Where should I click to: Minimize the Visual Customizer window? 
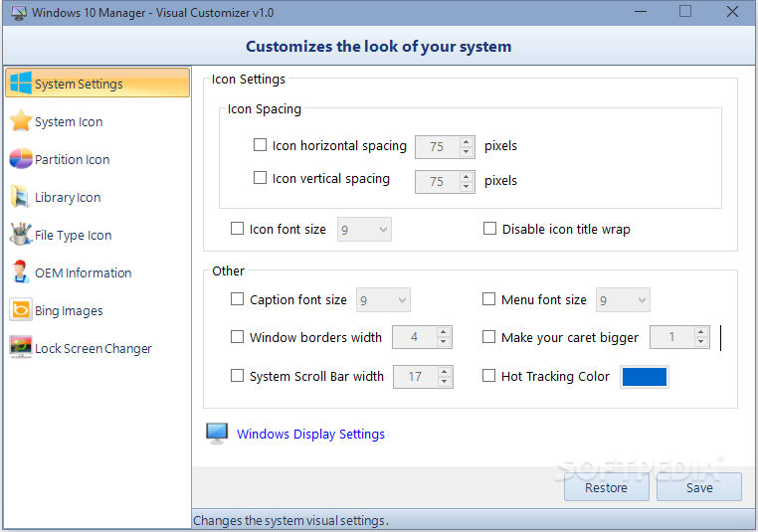coord(641,12)
